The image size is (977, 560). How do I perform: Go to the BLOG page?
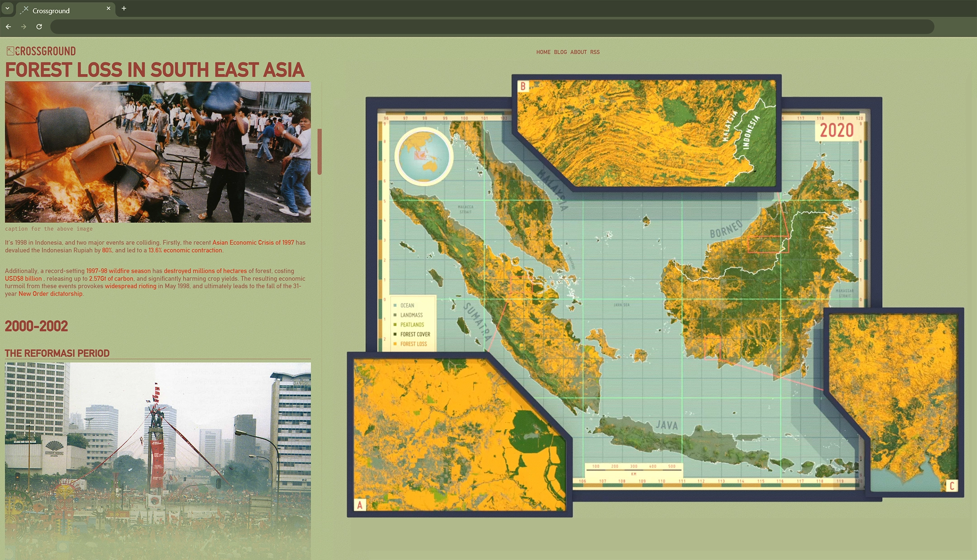tap(560, 52)
